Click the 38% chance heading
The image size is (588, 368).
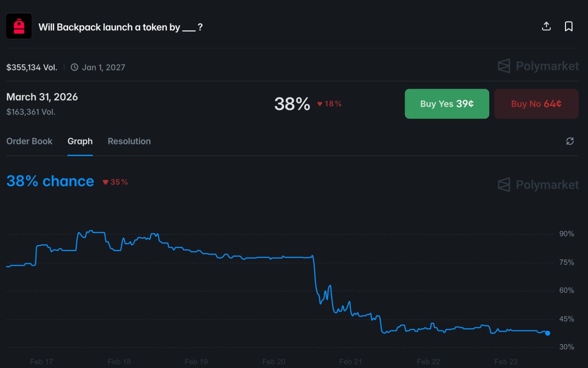point(50,181)
